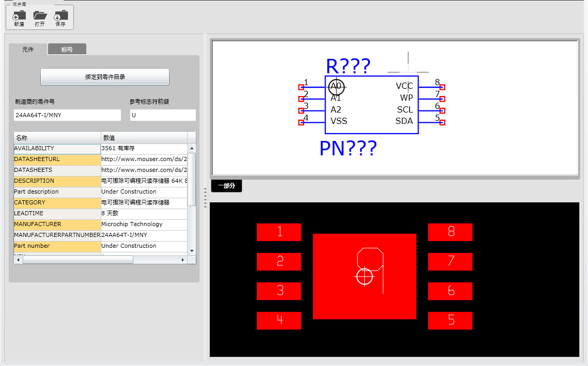The image size is (588, 366).
Task: Select the 名称 column header
Action: 57,137
